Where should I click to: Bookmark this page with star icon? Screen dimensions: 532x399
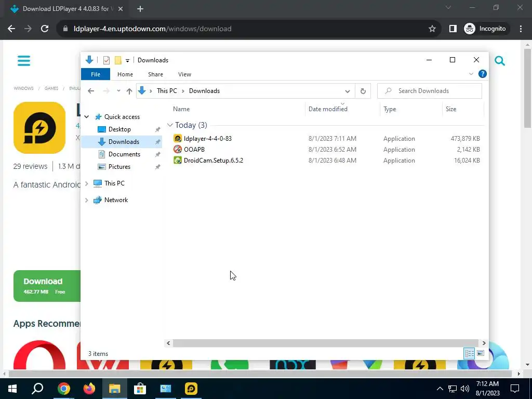[x=432, y=29]
